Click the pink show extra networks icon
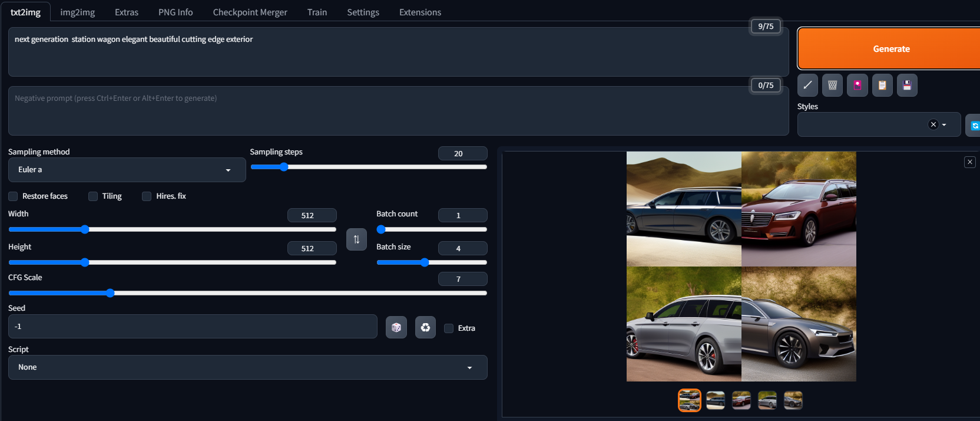Viewport: 980px width, 421px height. pos(857,85)
